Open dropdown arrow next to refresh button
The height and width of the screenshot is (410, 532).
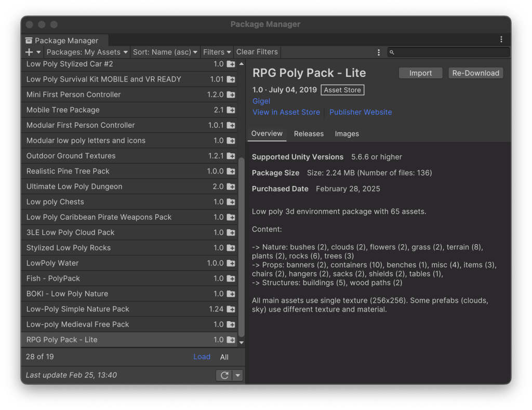[x=237, y=375]
